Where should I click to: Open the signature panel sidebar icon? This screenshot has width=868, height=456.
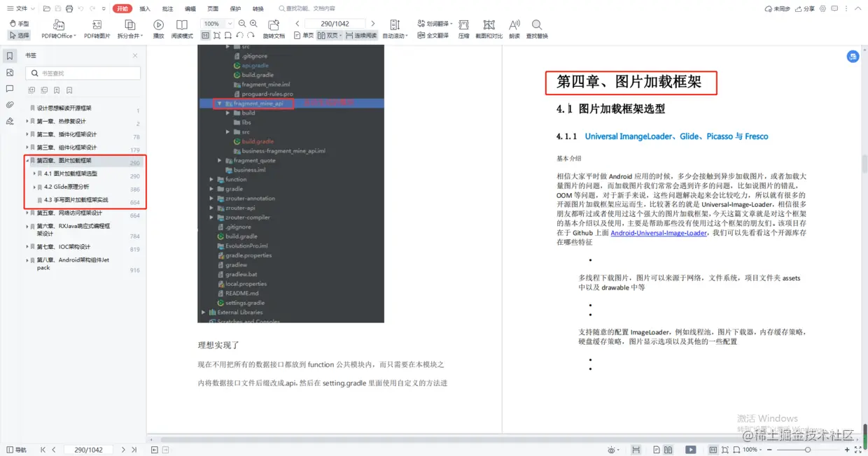(x=10, y=121)
